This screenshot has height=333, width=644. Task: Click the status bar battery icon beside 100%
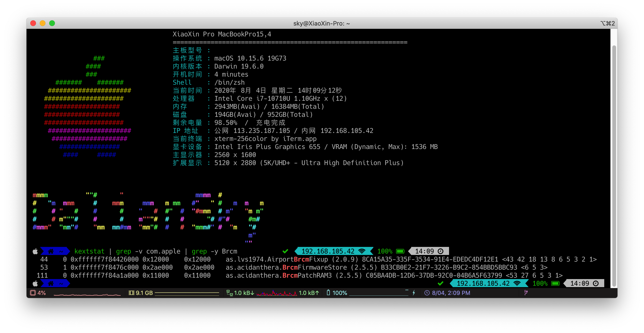pyautogui.click(x=328, y=293)
